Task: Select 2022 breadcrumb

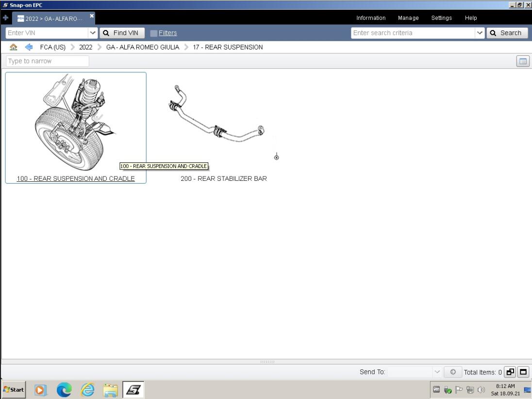Action: coord(85,47)
